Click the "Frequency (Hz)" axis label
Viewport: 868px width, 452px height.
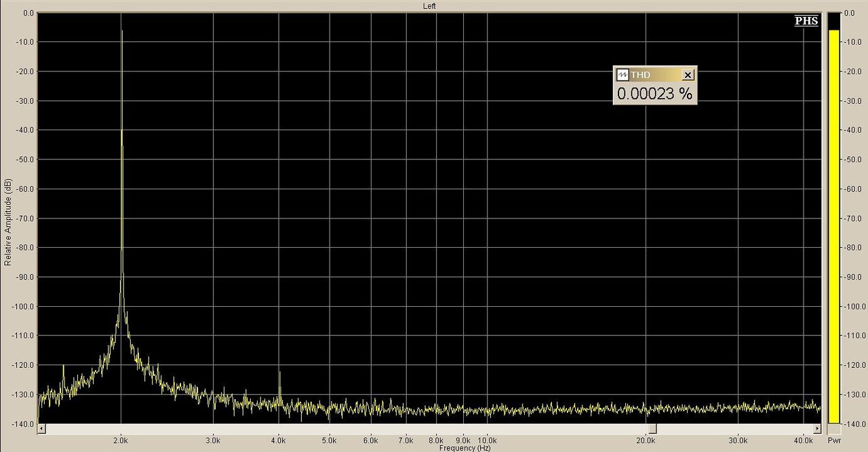pyautogui.click(x=465, y=448)
